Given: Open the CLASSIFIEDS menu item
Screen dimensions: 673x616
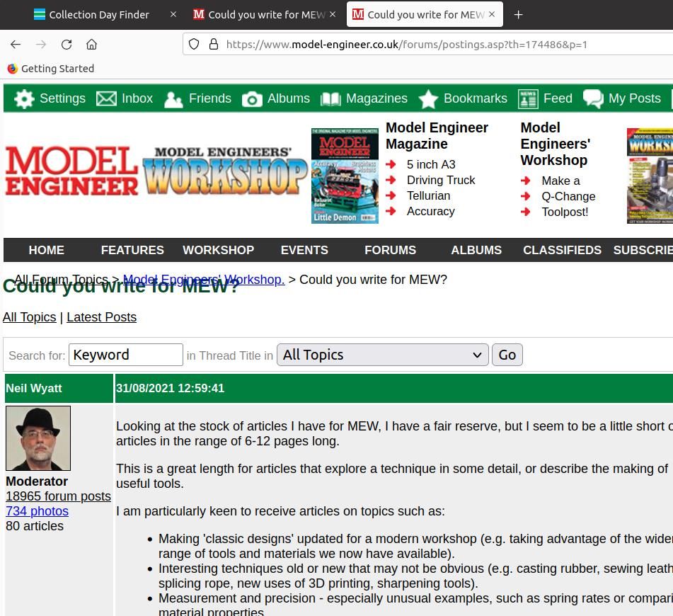Looking at the screenshot, I should (562, 250).
